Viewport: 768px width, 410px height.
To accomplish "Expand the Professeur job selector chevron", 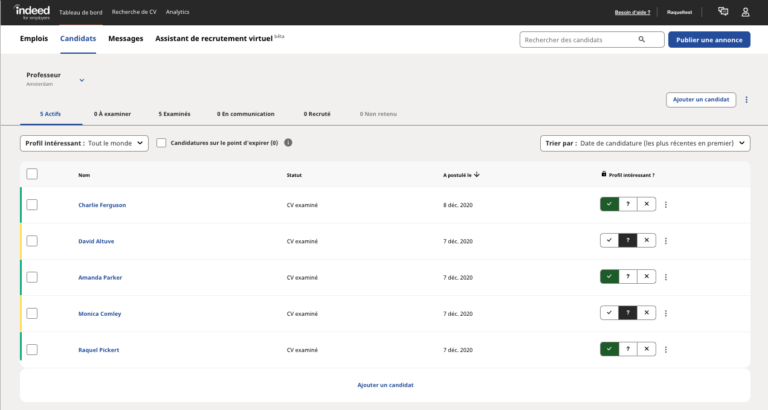I will 82,79.
